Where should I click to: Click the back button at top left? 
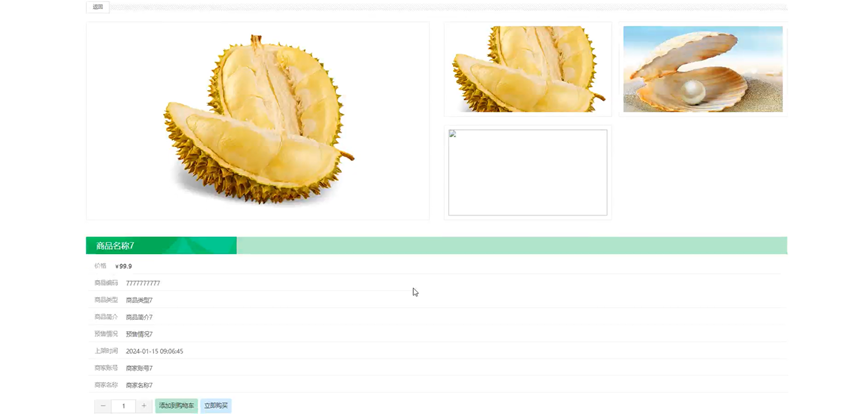click(x=98, y=7)
